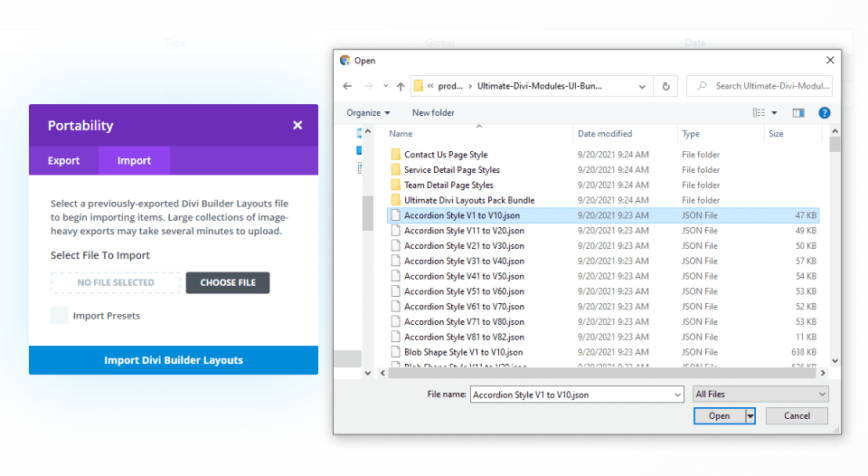Select Accordion Style V1 to V10.json

603,215
